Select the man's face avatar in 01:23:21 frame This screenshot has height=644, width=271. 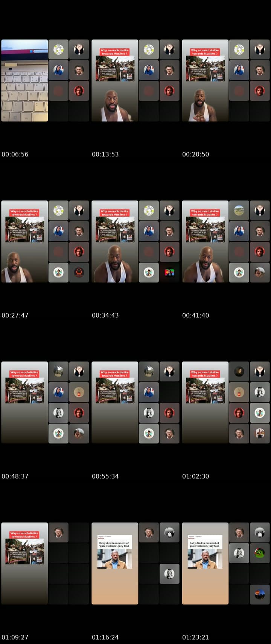pos(239,532)
